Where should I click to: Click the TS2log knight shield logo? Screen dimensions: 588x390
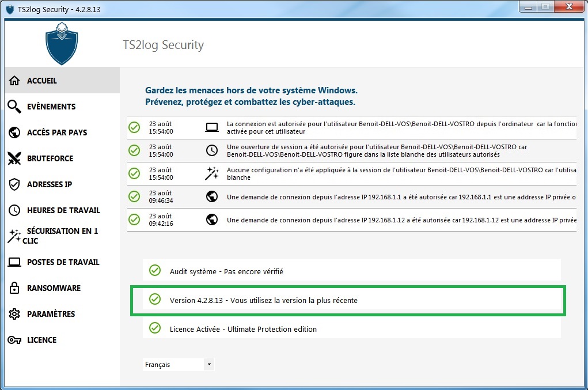click(62, 44)
